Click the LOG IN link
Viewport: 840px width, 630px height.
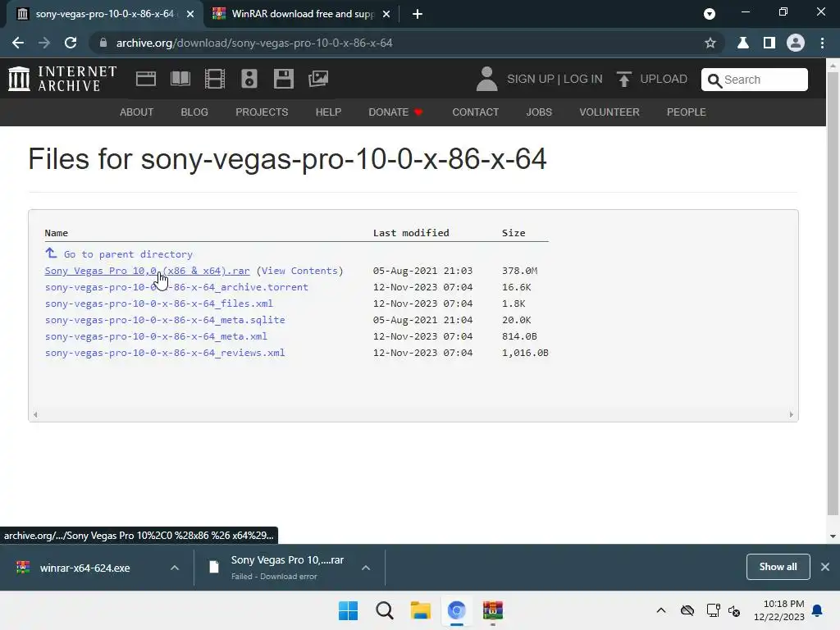click(x=583, y=79)
